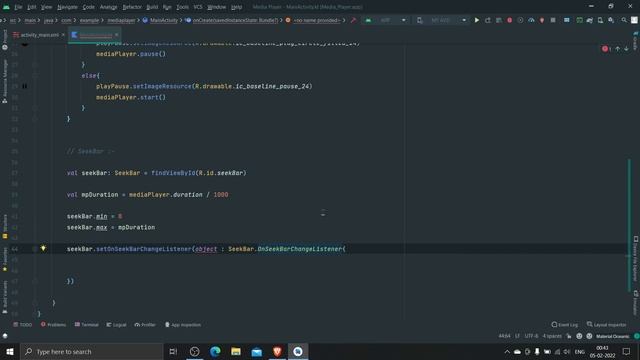Click the lightbulb quick-fix icon on line 44
Viewport: 640px width, 360px height.
43,248
